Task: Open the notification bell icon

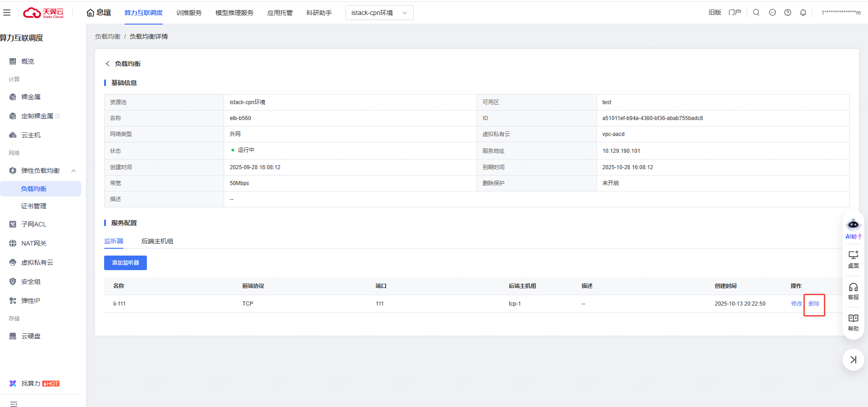Action: [803, 13]
